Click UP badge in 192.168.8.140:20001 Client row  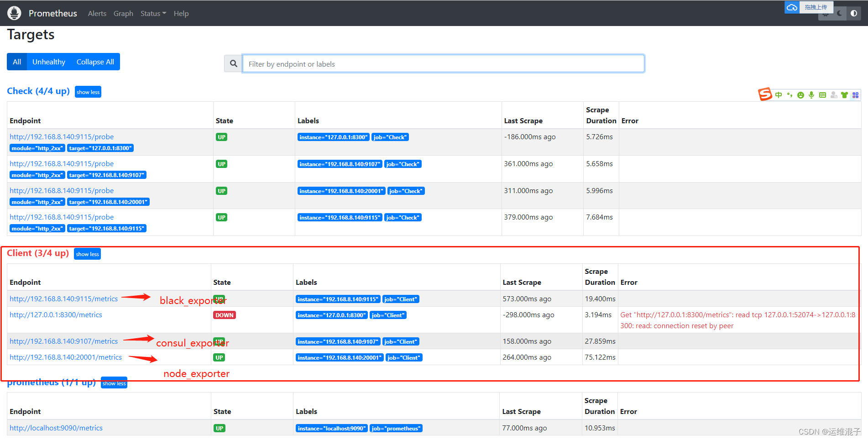click(220, 357)
